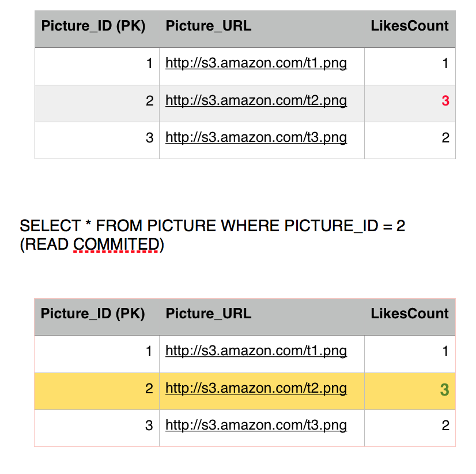Click the red LikesCount value 3
This screenshot has width=476, height=474.
pyautogui.click(x=445, y=101)
